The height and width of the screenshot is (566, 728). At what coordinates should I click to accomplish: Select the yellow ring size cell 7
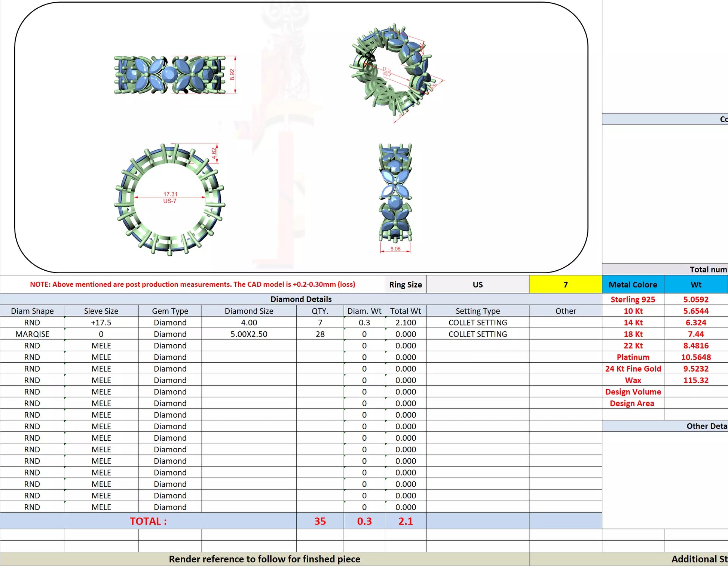coord(565,284)
